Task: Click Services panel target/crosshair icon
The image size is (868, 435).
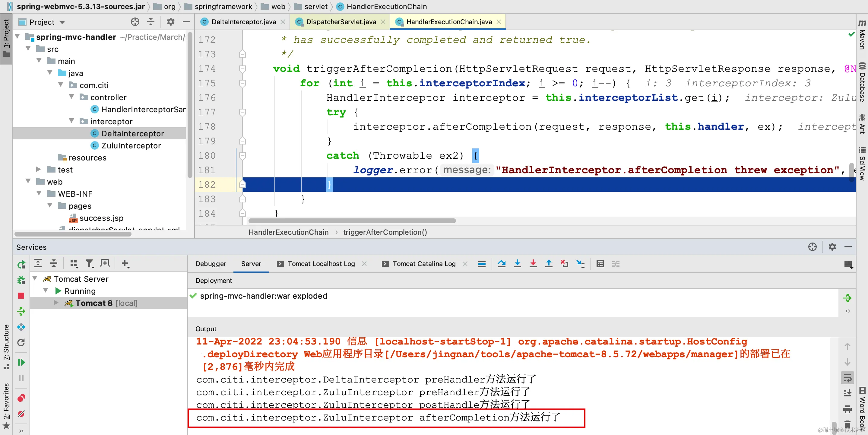Action: pyautogui.click(x=812, y=247)
